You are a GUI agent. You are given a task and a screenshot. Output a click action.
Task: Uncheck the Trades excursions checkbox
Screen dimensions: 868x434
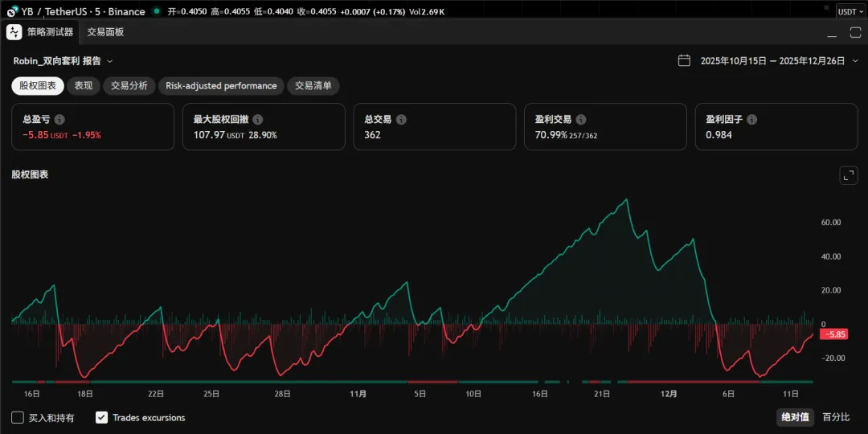point(101,417)
